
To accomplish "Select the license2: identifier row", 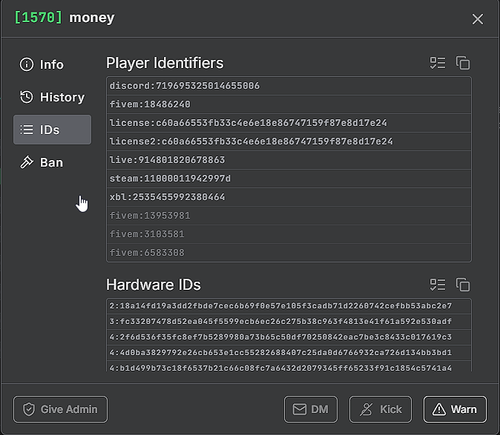I will [289, 141].
